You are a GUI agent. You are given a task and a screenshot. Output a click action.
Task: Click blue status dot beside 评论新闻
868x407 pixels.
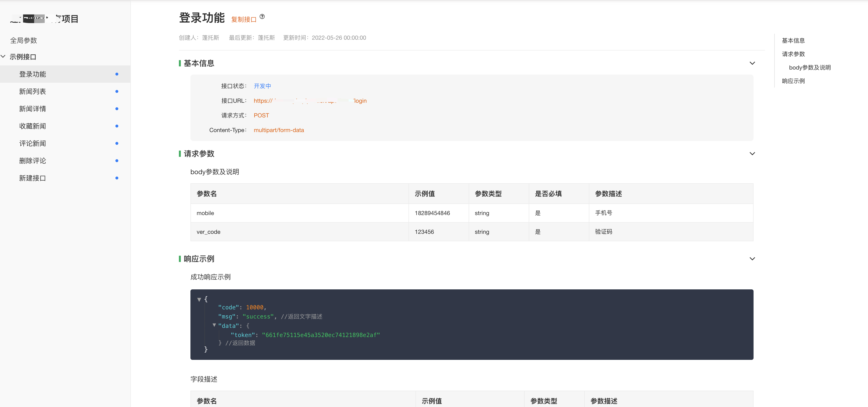[x=117, y=143]
